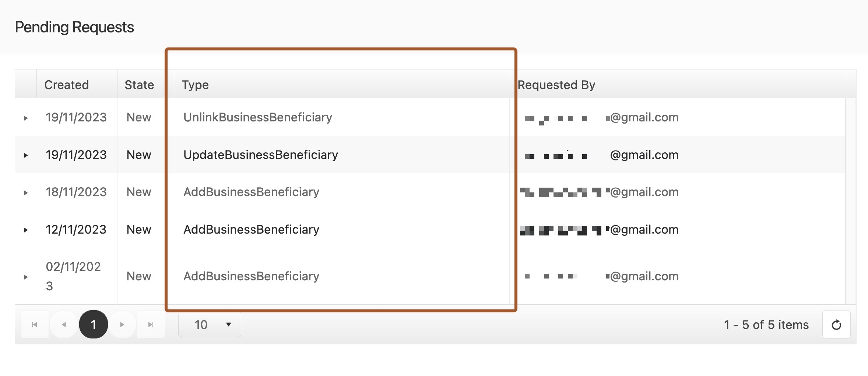Sort by the Requested By column header
This screenshot has width=868, height=376.
pos(556,85)
